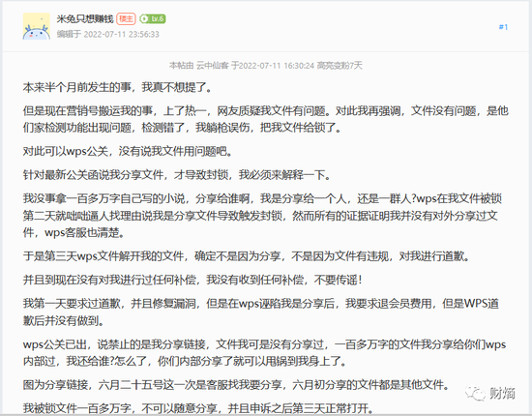Click paragraph starting 我没事拿一百多万字
532x416 pixels.
[x=262, y=216]
